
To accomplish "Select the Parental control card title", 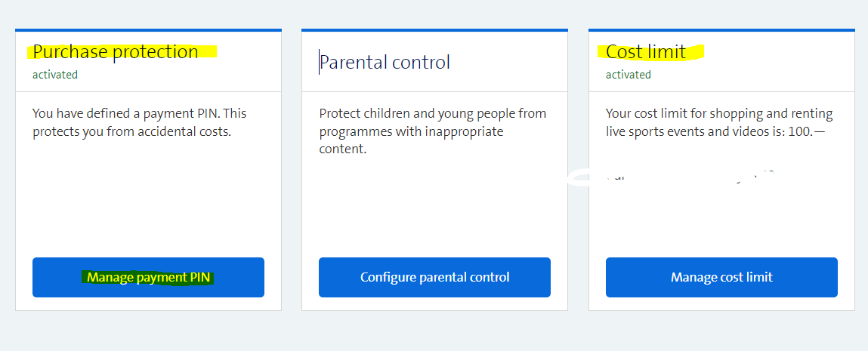I will click(x=385, y=62).
